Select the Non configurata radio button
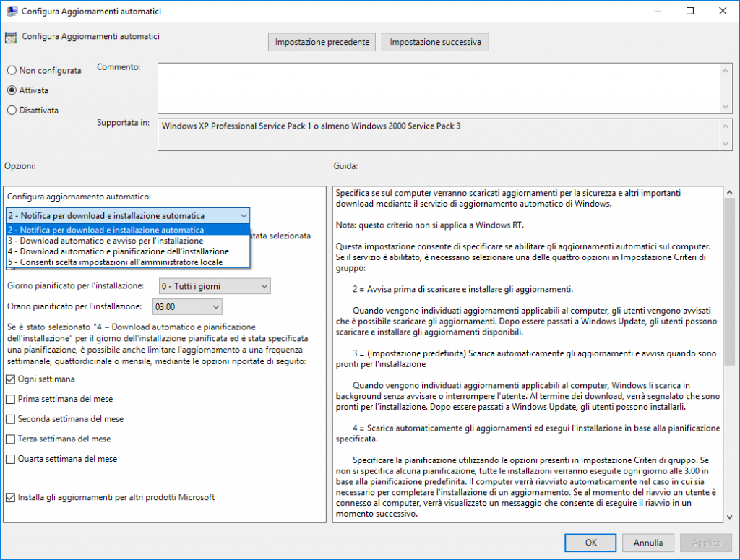The height and width of the screenshot is (560, 740). (x=12, y=71)
